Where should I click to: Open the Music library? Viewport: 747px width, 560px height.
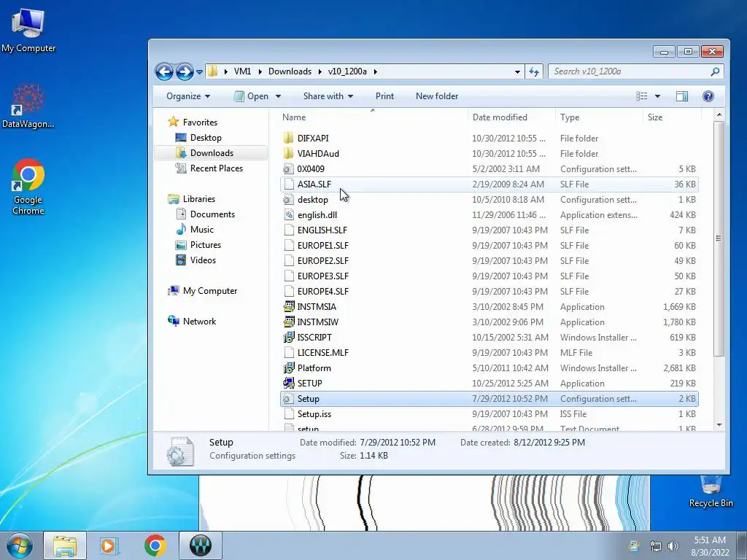tap(202, 230)
